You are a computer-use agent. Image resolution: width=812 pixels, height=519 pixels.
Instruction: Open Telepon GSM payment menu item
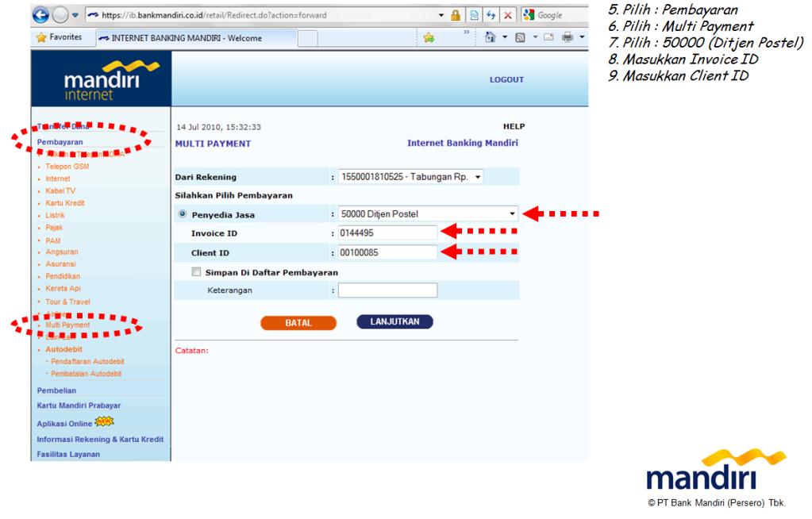pyautogui.click(x=67, y=167)
